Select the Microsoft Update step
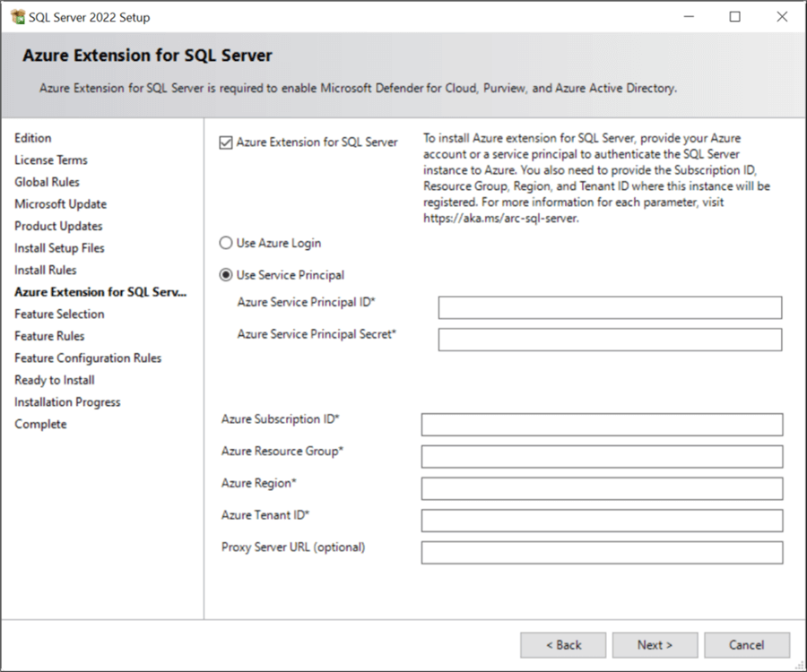The height and width of the screenshot is (672, 807). [x=60, y=203]
